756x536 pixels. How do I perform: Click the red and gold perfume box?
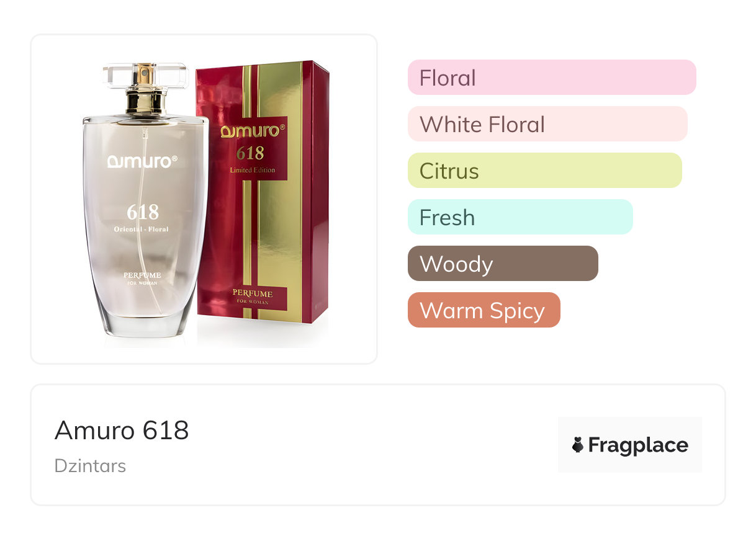262,192
